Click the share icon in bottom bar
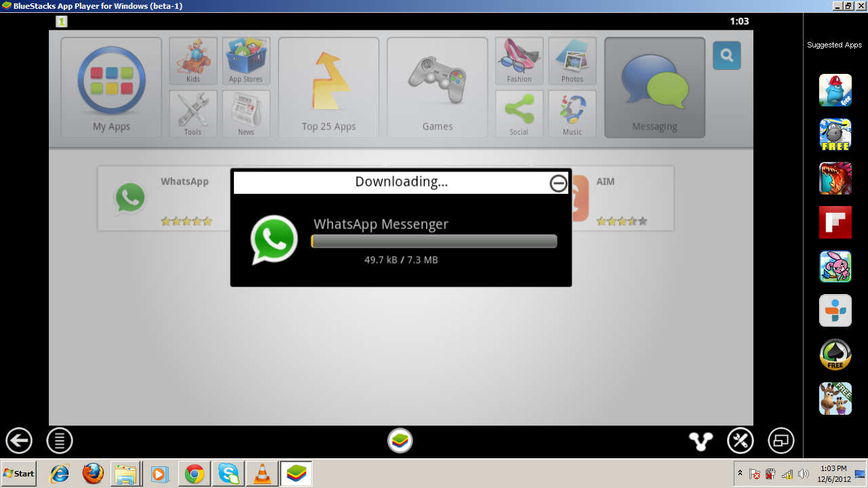Image resolution: width=868 pixels, height=488 pixels. pos(701,441)
